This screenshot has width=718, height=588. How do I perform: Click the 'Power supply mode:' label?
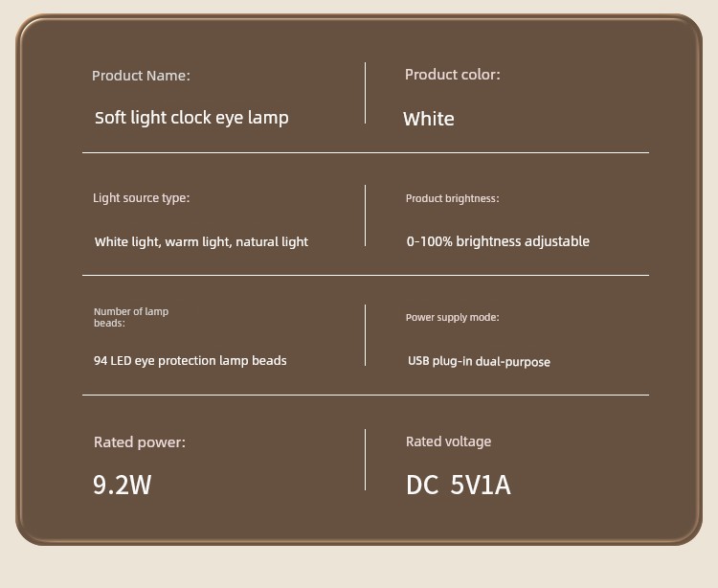pyautogui.click(x=453, y=317)
